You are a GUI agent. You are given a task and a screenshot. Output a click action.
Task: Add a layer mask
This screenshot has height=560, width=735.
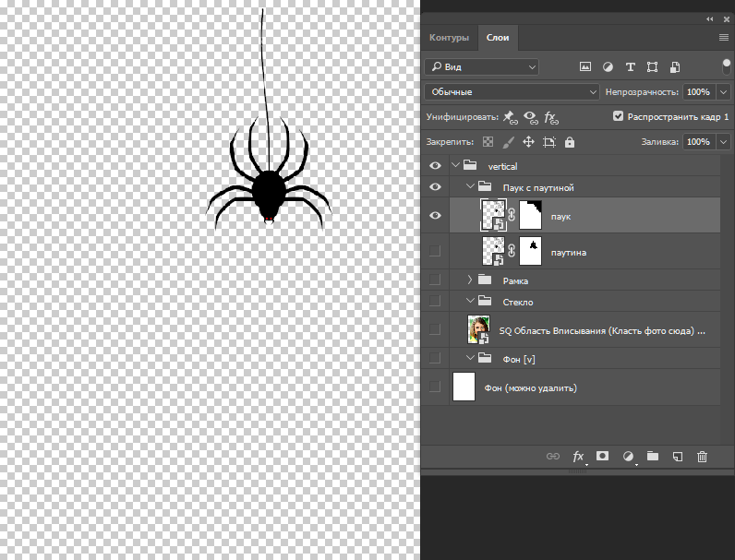[602, 457]
